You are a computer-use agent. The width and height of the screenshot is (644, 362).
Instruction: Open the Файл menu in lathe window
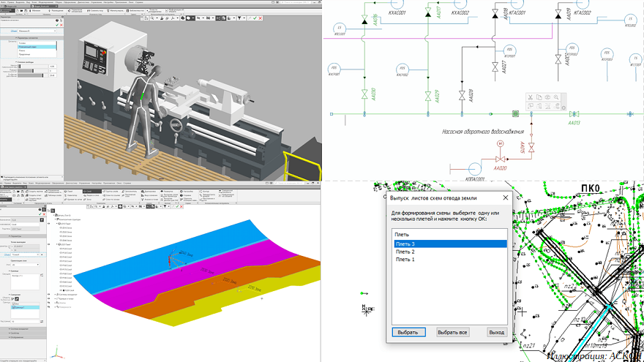tap(4, 3)
